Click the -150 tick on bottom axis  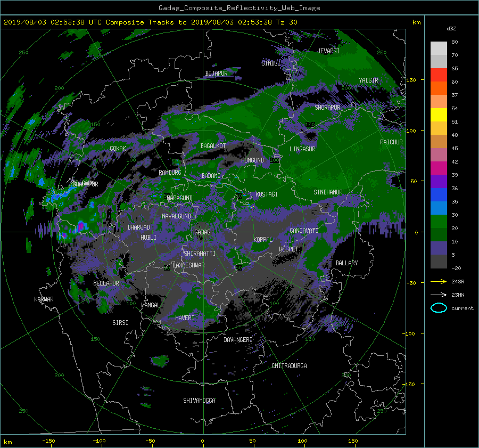[48, 441]
